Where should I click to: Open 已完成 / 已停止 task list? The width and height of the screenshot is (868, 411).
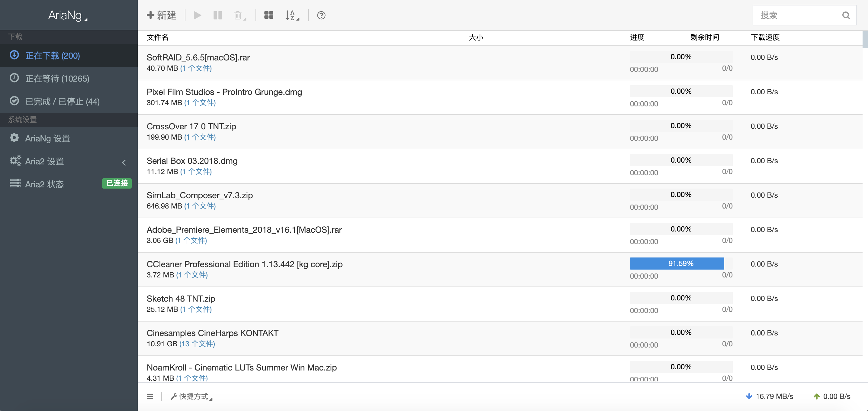point(62,102)
